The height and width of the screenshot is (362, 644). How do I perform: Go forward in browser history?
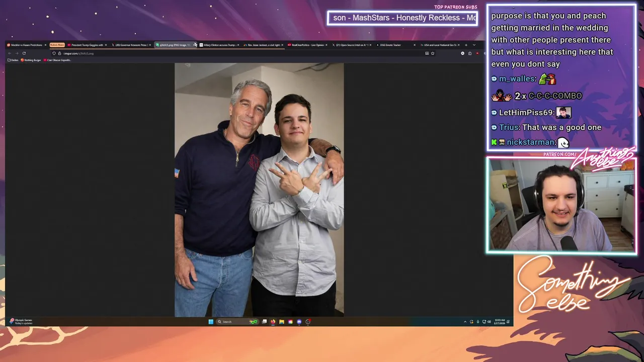click(x=17, y=53)
